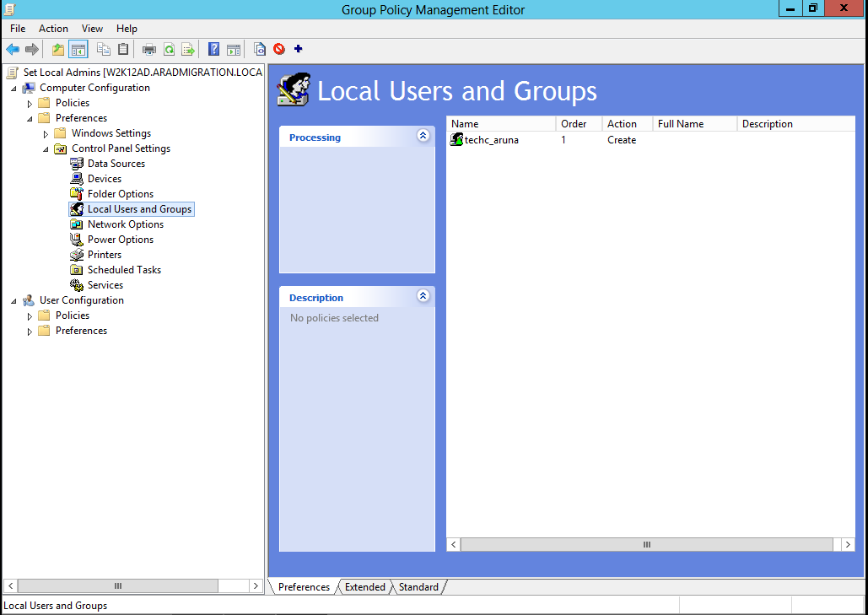
Task: Expand the Windows Settings folder
Action: pos(46,132)
